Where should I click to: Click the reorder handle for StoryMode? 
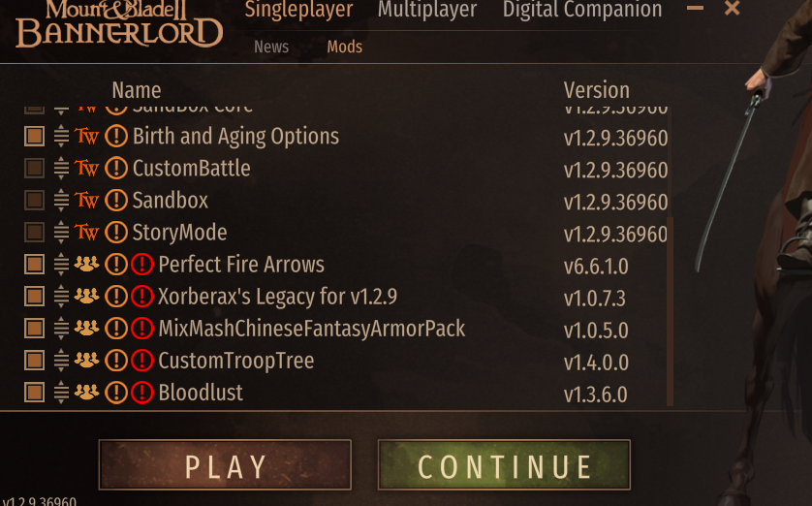61,233
